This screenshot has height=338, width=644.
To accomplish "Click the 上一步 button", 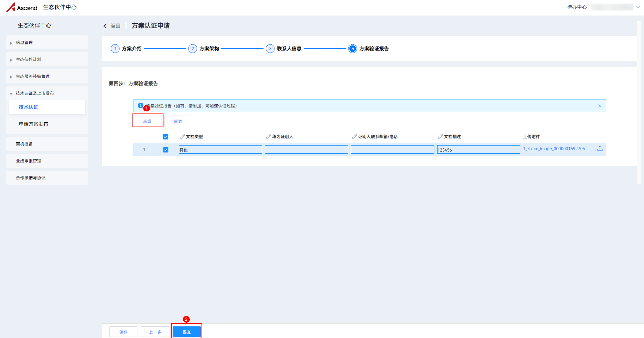I will click(x=155, y=332).
